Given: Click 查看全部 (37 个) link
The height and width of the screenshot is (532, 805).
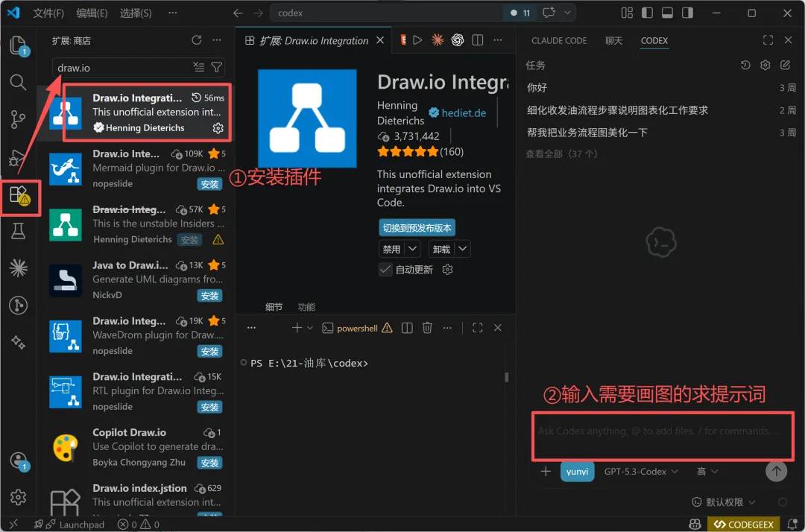Looking at the screenshot, I should (x=561, y=153).
